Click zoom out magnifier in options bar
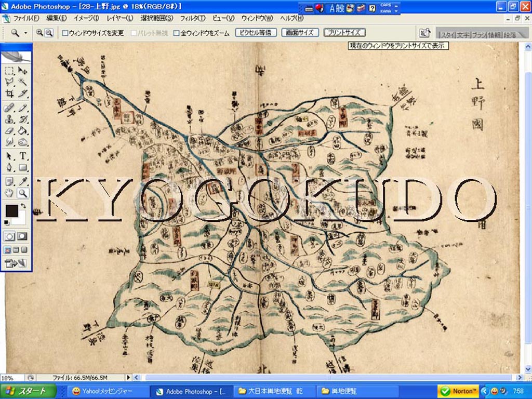This screenshot has height=399, width=532. (x=49, y=33)
